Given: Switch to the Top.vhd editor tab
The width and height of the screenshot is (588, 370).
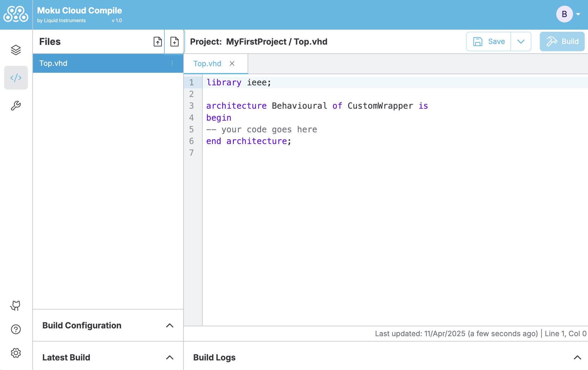Looking at the screenshot, I should click(x=207, y=63).
